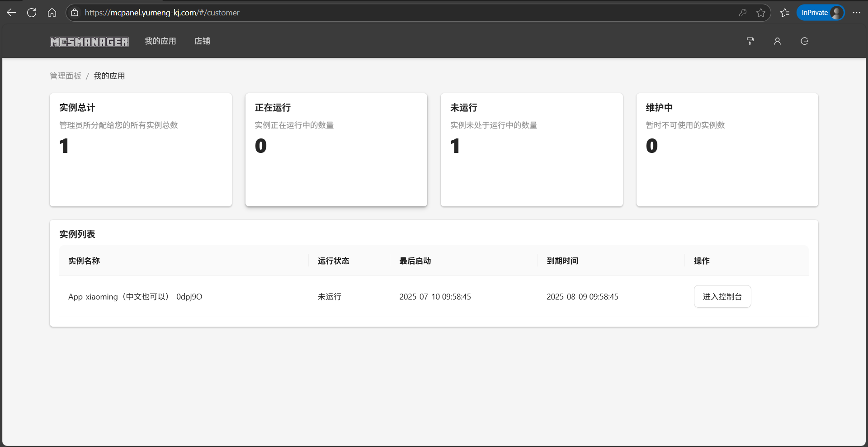This screenshot has height=447, width=868.
Task: View site security lock info
Action: click(75, 13)
